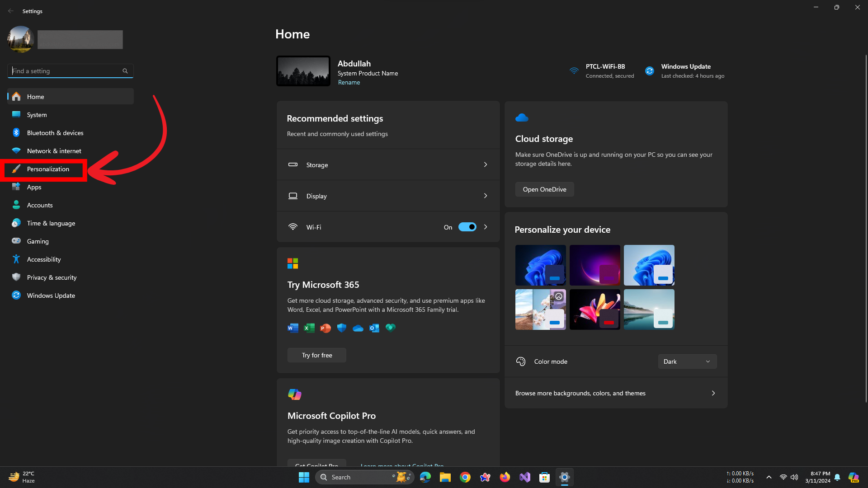868x488 pixels.
Task: Click the Privacy & security shield icon
Action: (16, 277)
